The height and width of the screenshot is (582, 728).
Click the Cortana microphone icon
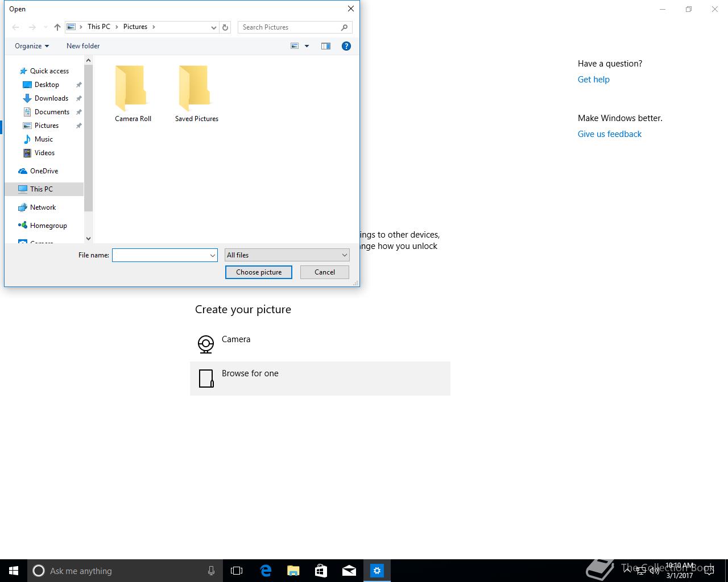211,571
